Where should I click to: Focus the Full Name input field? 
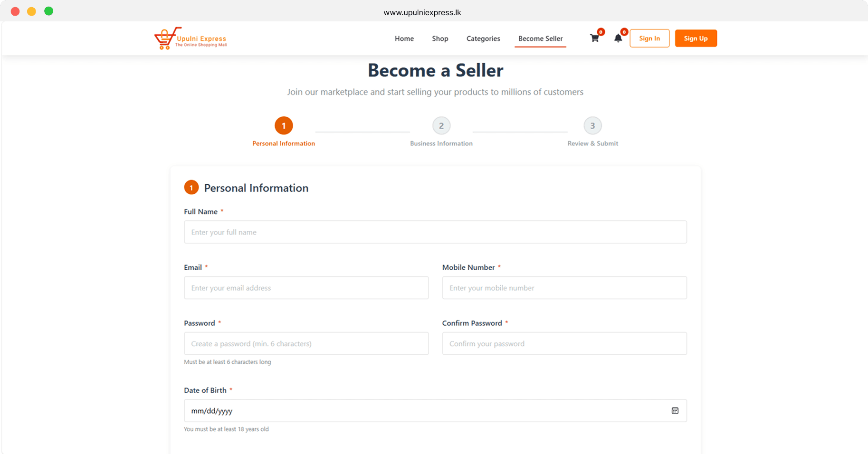point(435,232)
